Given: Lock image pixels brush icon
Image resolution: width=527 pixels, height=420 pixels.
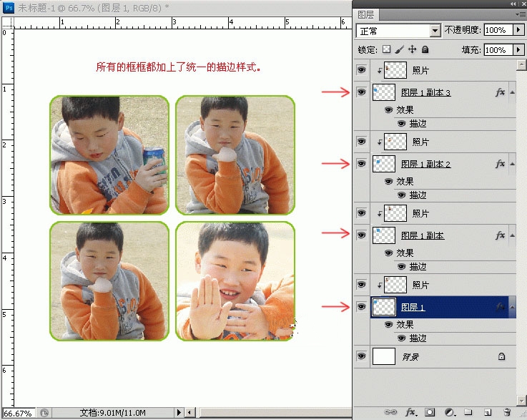Looking at the screenshot, I should pyautogui.click(x=399, y=49).
